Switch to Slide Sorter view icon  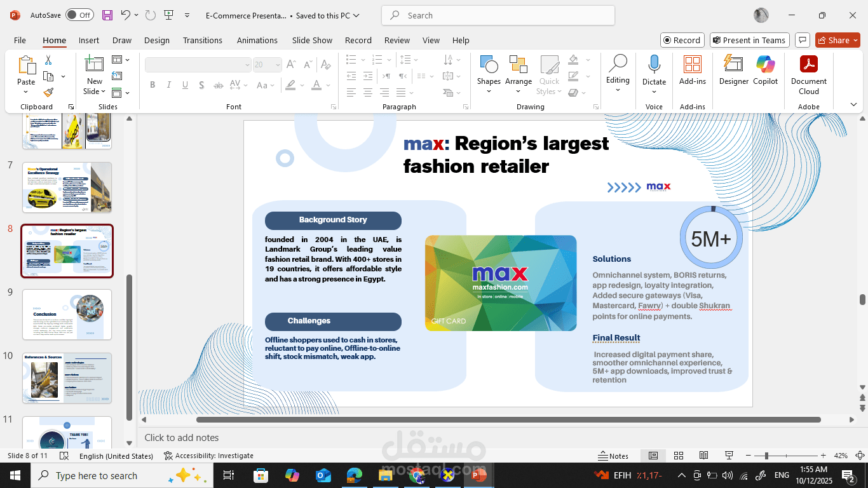coord(679,456)
